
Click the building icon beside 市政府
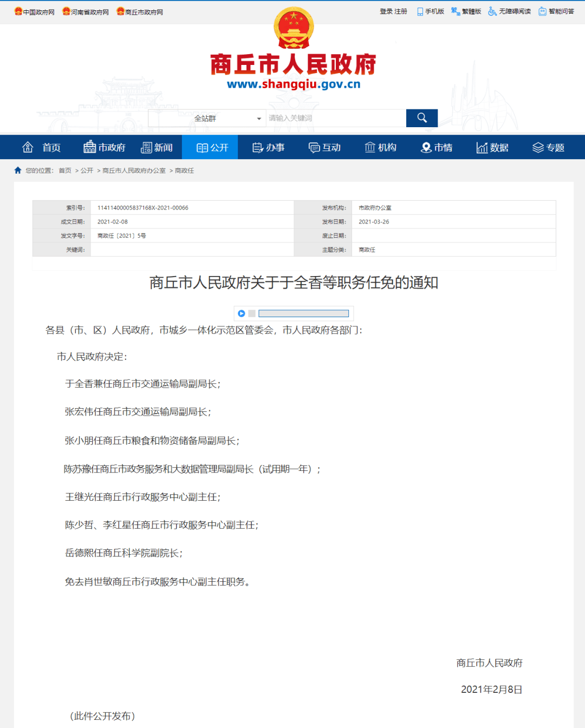[89, 147]
